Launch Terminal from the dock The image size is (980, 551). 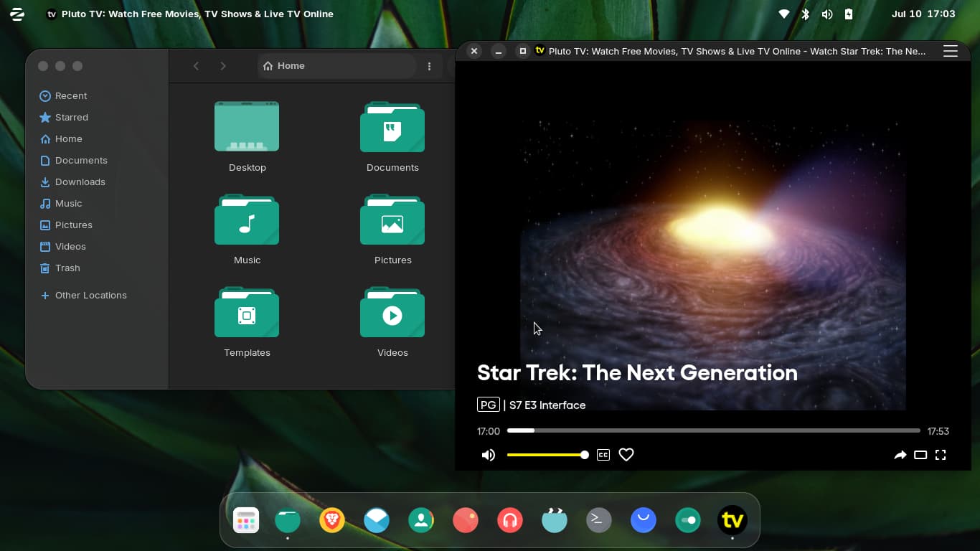(599, 520)
